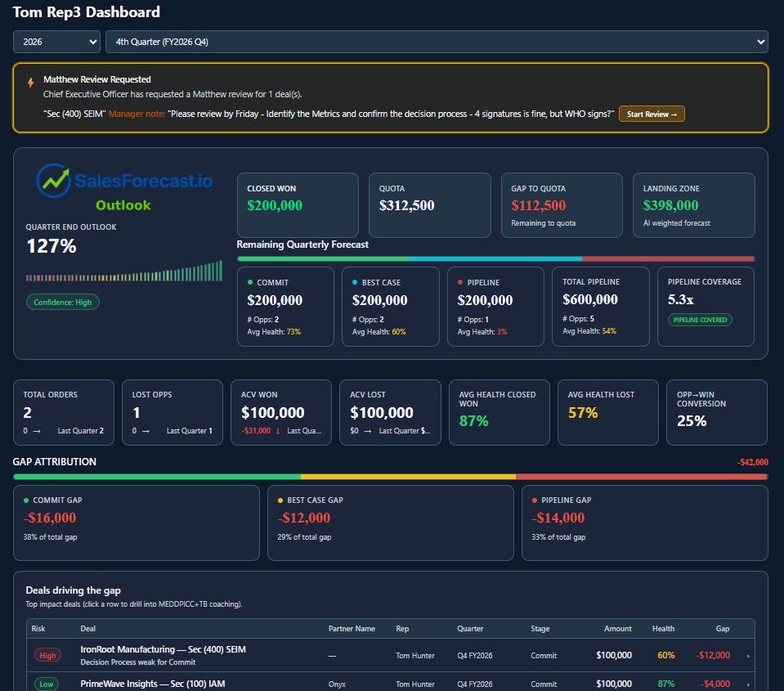The image size is (784, 691).
Task: Click the lightning bolt alert icon
Action: (32, 83)
